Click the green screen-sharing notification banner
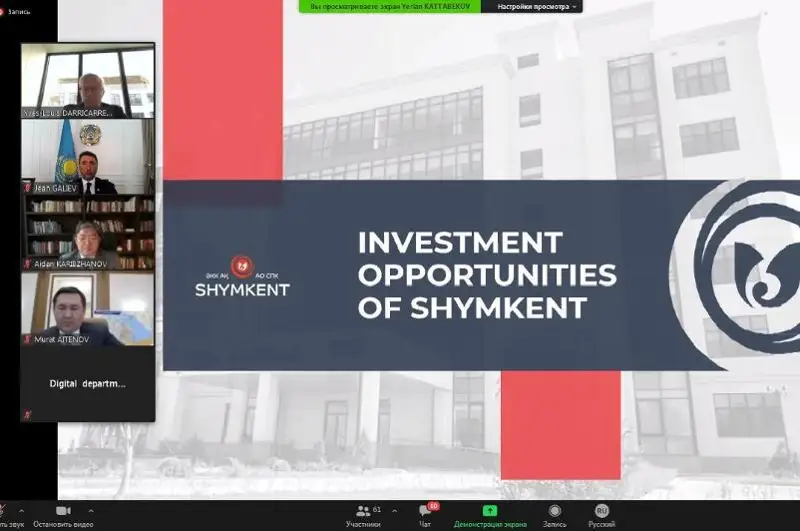 click(390, 7)
